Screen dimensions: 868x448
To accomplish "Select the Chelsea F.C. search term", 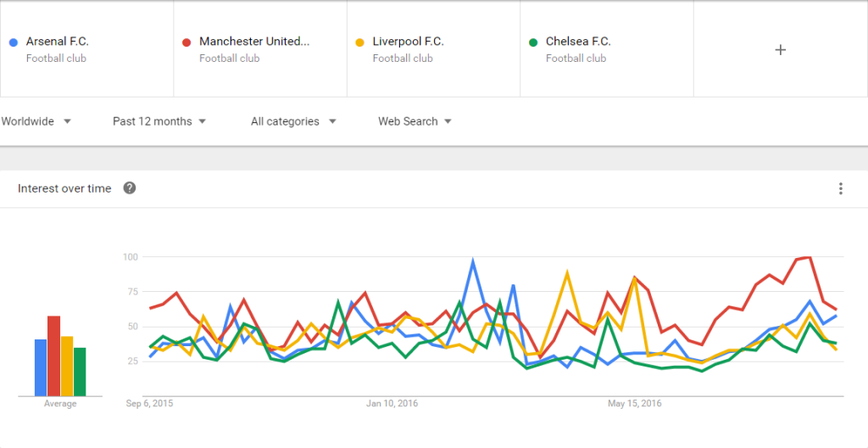I will pyautogui.click(x=578, y=42).
